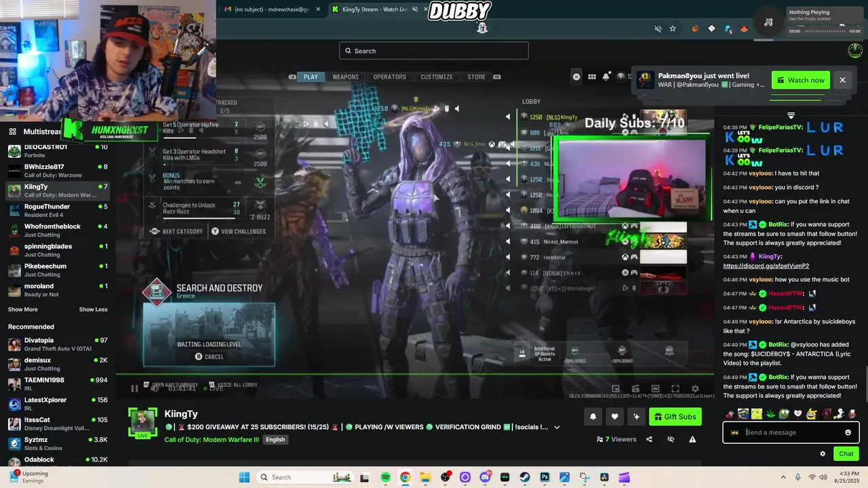The height and width of the screenshot is (488, 868).
Task: Insert the pink heart emote
Action: (797, 413)
